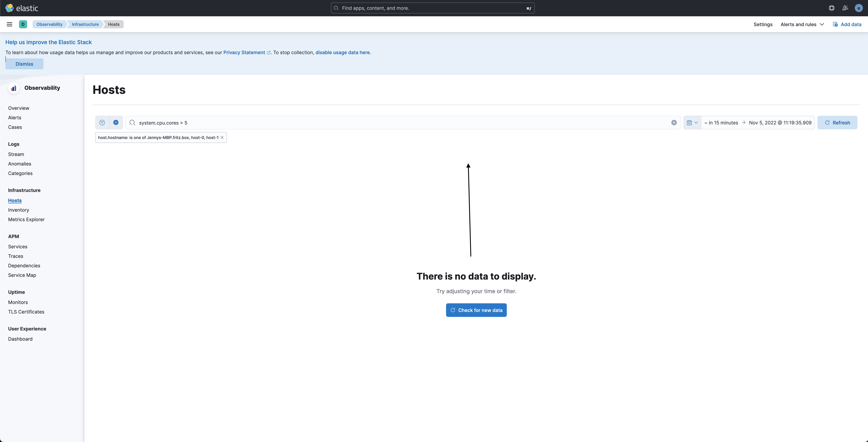Click the Elastic logo icon
The image size is (868, 442).
tap(10, 8)
